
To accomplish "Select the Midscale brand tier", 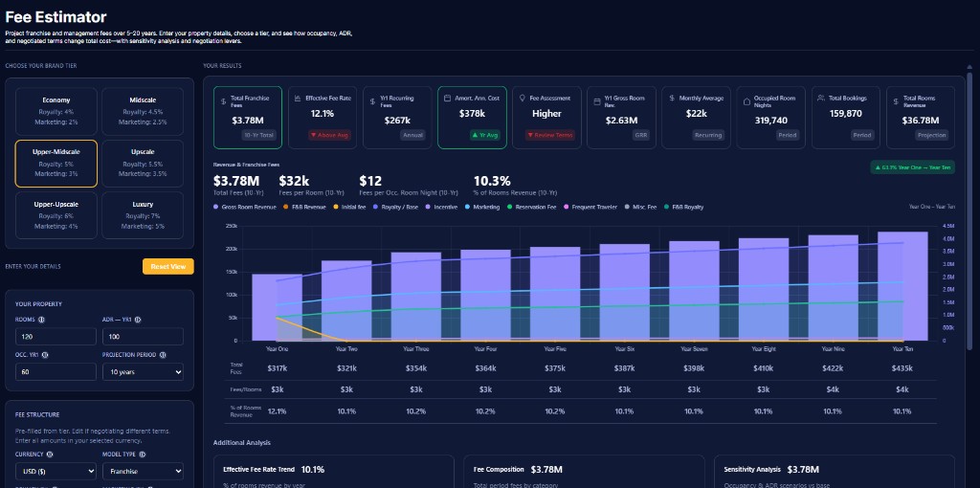I will click(x=143, y=111).
